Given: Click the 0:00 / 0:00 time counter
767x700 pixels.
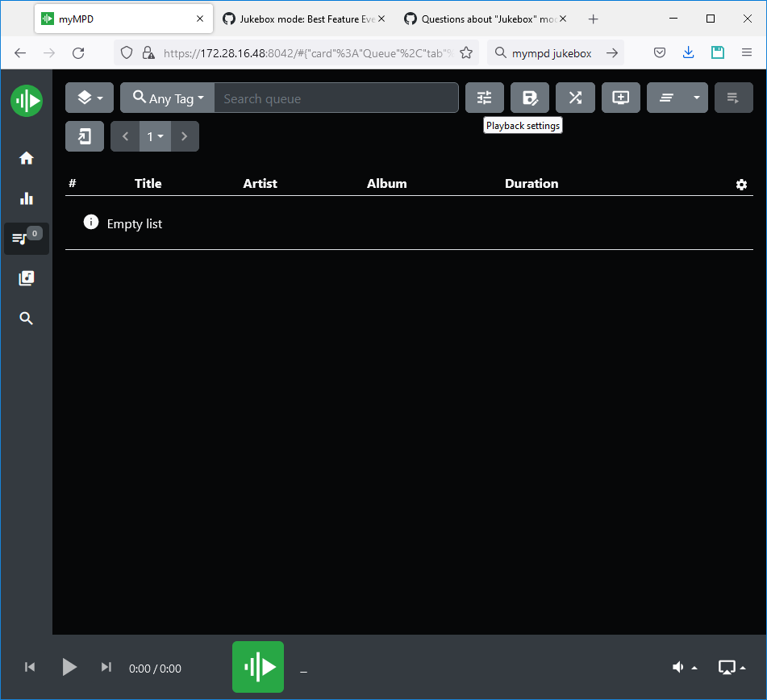Looking at the screenshot, I should [155, 669].
